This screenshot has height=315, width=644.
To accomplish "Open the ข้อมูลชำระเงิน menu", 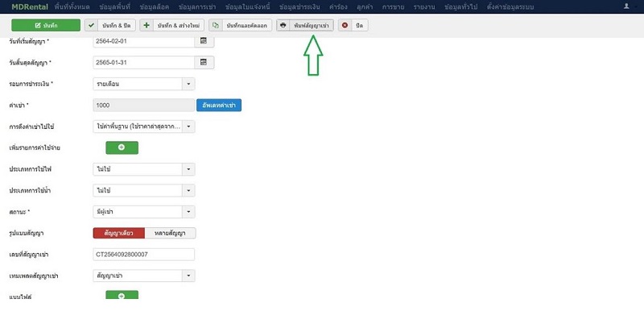I will tap(299, 7).
